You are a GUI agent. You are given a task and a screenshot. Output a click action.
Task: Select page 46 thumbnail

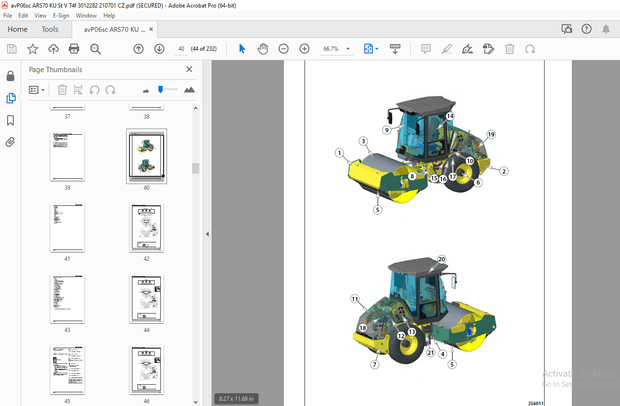[146, 370]
